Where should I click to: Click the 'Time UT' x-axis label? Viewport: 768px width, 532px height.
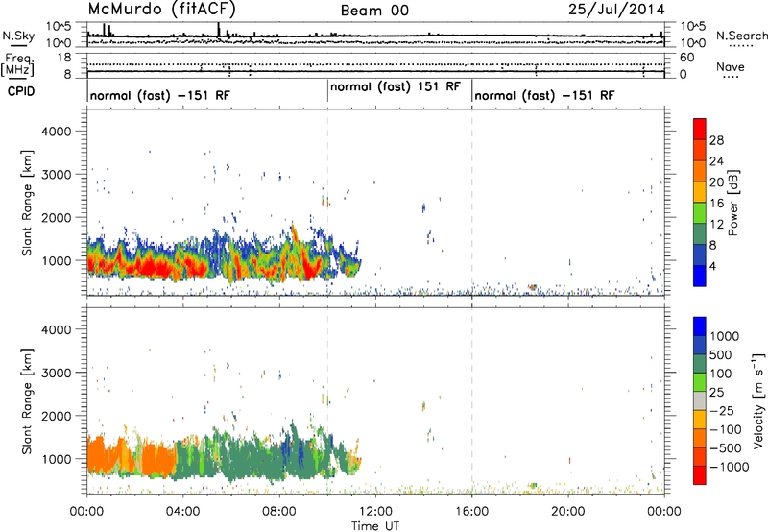(x=375, y=526)
